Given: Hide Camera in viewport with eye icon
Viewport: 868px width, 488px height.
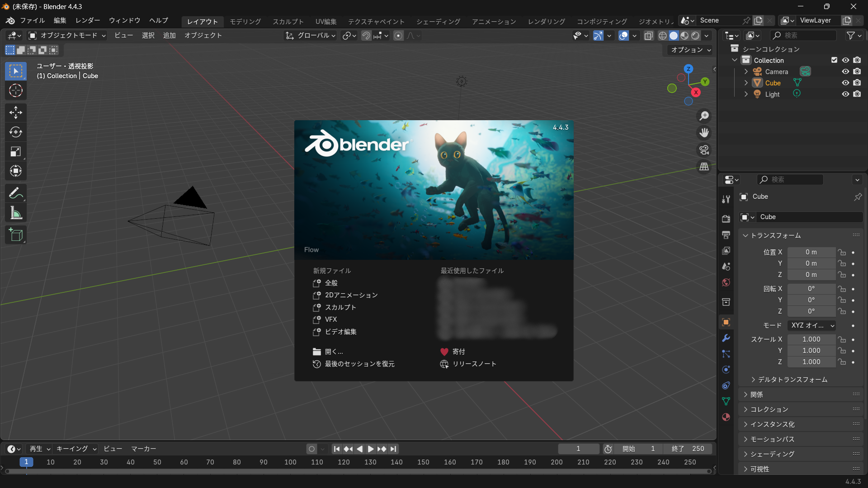Looking at the screenshot, I should (x=845, y=71).
